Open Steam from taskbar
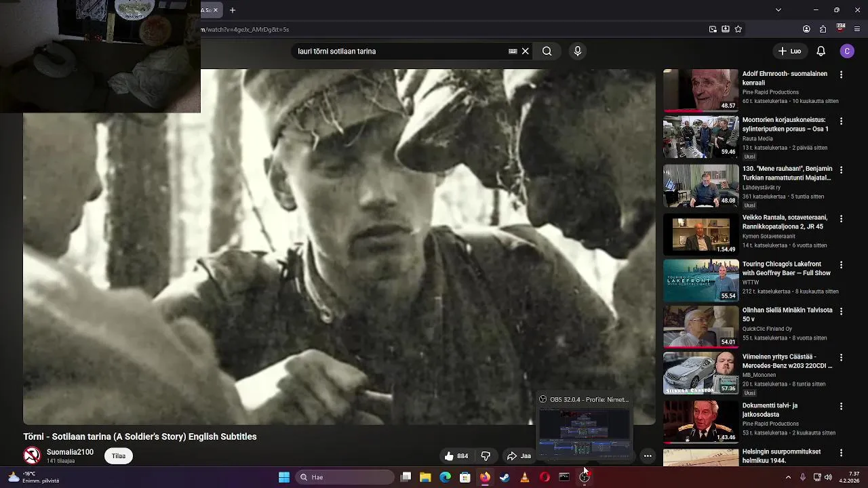 pyautogui.click(x=505, y=477)
